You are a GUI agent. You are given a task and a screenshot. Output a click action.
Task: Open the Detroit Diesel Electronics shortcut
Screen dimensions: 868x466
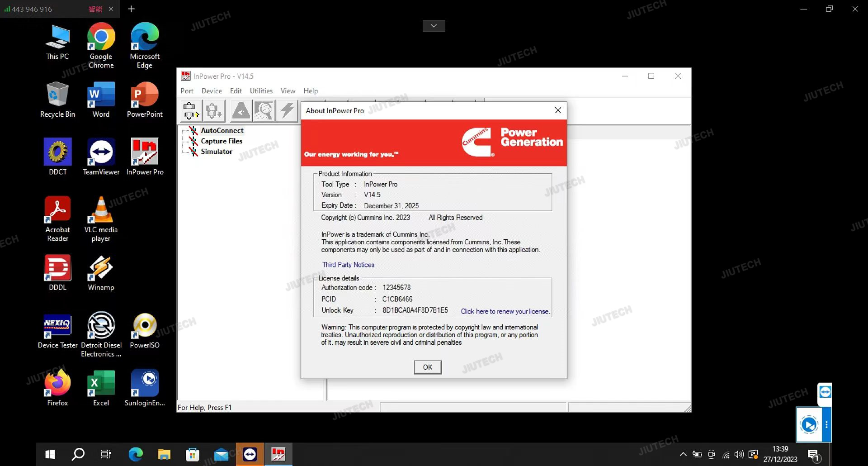pyautogui.click(x=101, y=335)
